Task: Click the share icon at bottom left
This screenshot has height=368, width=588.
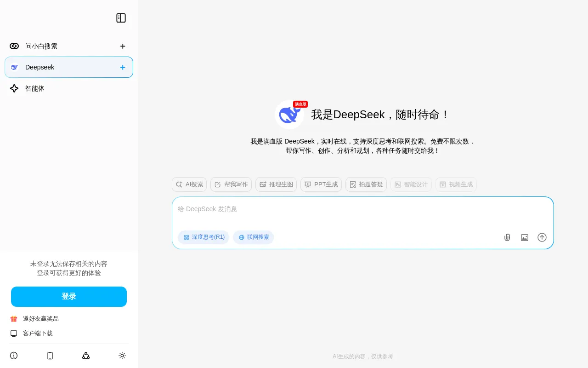Action: tap(86, 356)
